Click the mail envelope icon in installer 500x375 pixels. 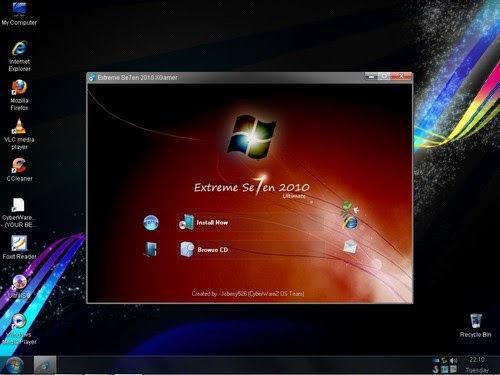click(x=350, y=247)
